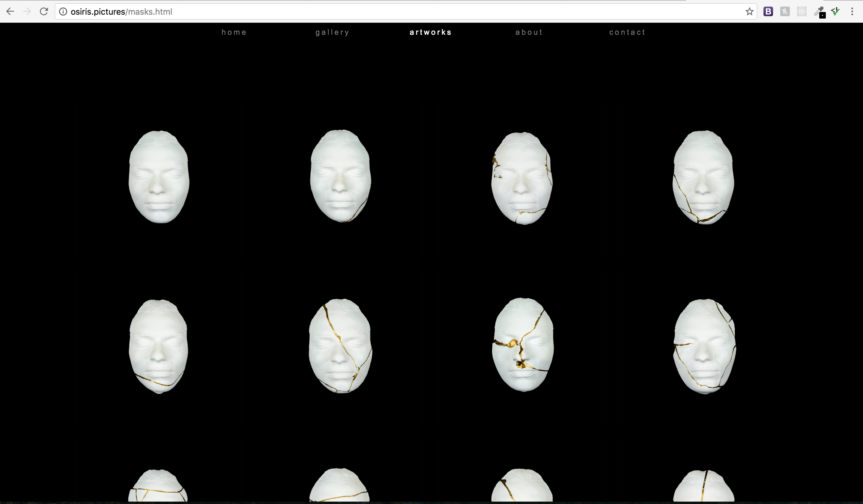Open the home nav link

234,32
